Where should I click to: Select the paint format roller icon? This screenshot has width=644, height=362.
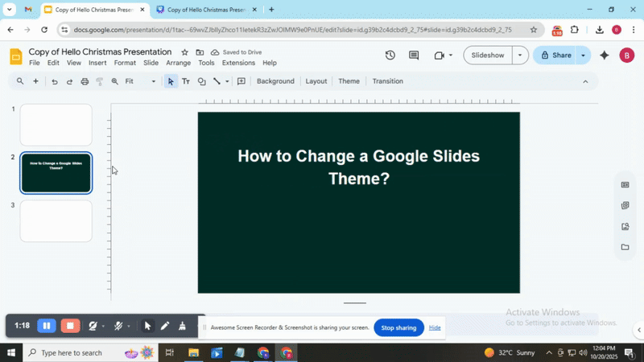[100, 81]
